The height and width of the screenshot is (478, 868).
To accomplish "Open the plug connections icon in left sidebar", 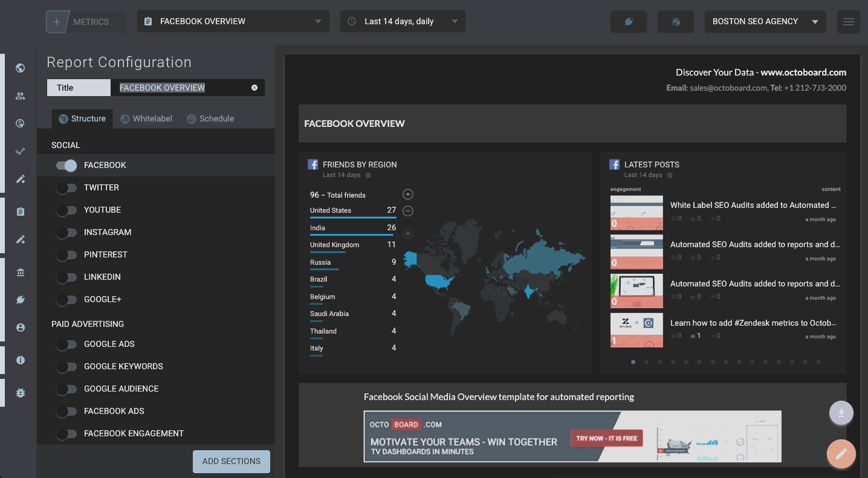I will tap(21, 300).
